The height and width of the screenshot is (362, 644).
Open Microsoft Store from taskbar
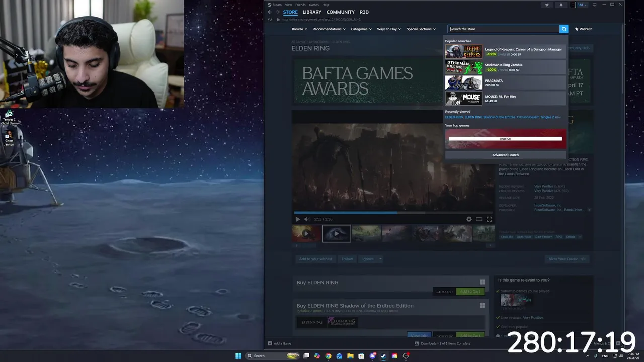[x=361, y=356]
